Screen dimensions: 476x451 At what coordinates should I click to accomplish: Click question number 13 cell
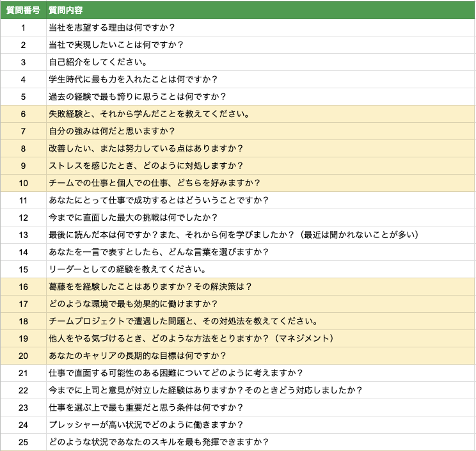click(24, 235)
